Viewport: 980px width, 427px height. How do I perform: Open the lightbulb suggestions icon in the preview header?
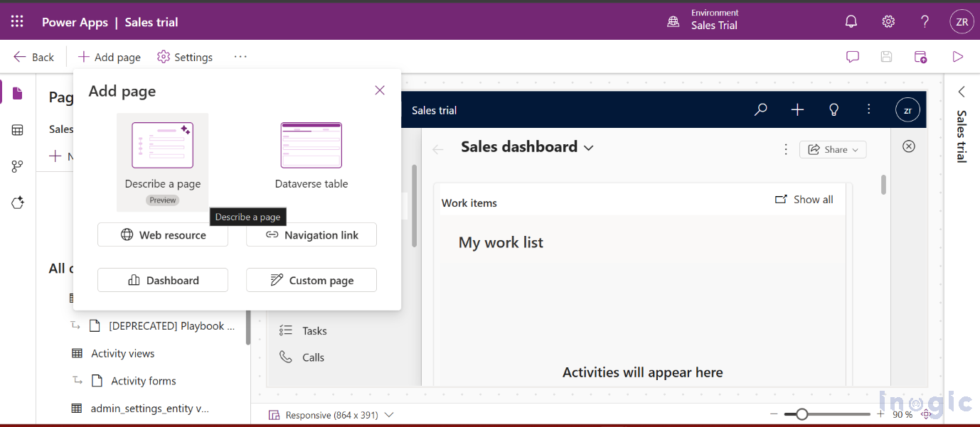(x=833, y=110)
